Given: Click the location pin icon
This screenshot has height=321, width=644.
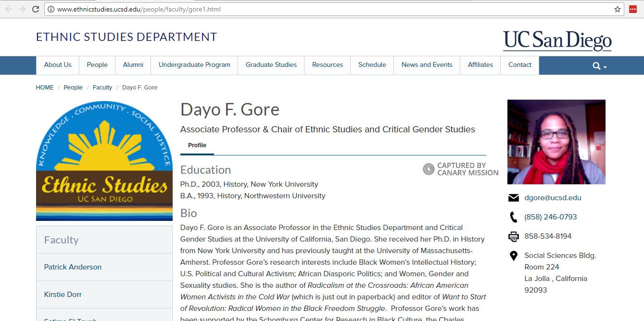Looking at the screenshot, I should (x=514, y=256).
